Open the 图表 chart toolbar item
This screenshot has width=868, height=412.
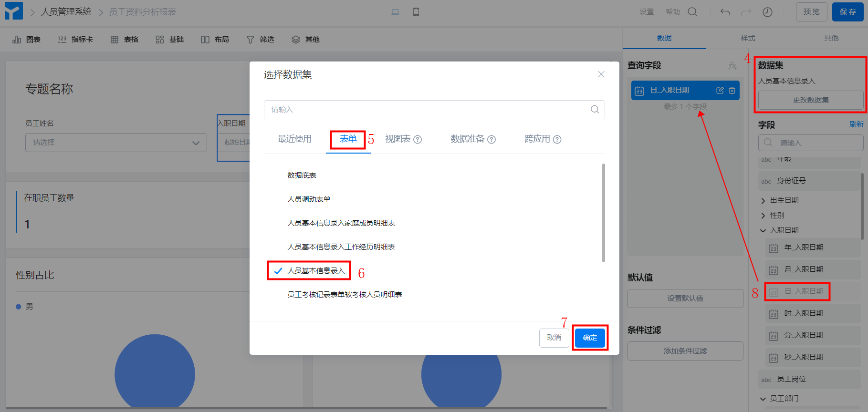(x=27, y=40)
